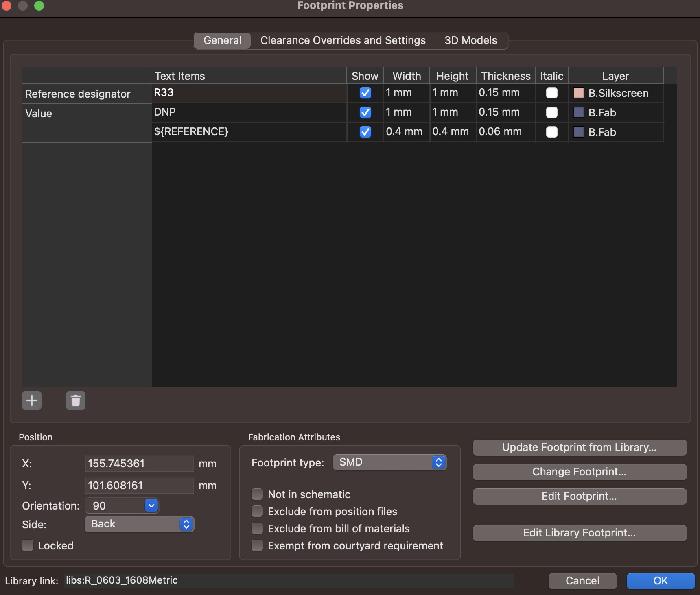Click the B.Silkscreen color swatch
Viewport: 700px width, 595px height.
(x=578, y=93)
